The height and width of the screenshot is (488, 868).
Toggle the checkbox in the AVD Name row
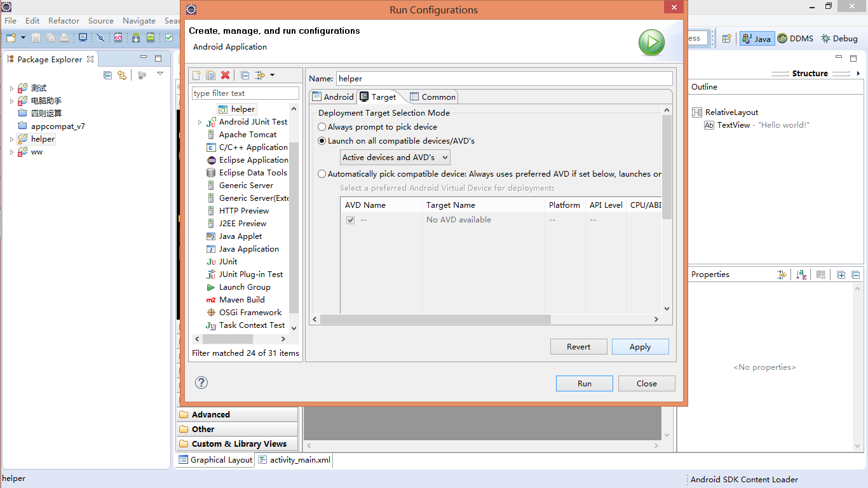[x=350, y=220]
